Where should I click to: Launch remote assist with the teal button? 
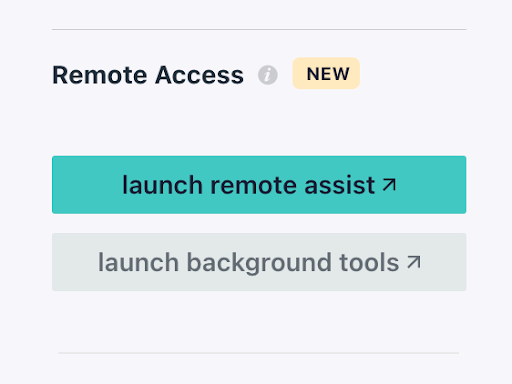(x=259, y=185)
